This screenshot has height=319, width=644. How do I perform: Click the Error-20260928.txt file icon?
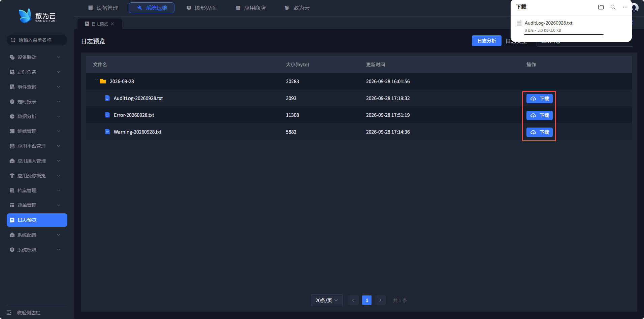pyautogui.click(x=107, y=115)
